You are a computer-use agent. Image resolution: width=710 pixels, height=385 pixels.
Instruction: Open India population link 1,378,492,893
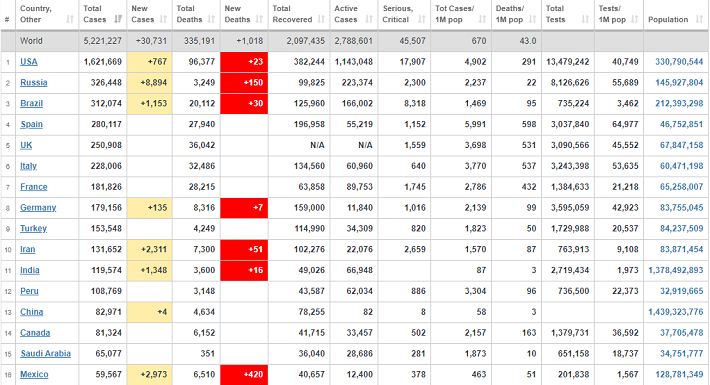(676, 270)
